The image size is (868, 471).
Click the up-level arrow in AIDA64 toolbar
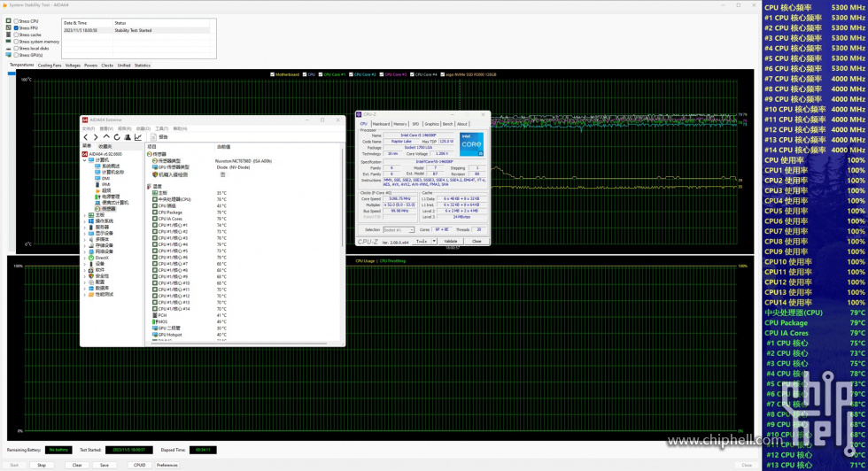tap(106, 137)
